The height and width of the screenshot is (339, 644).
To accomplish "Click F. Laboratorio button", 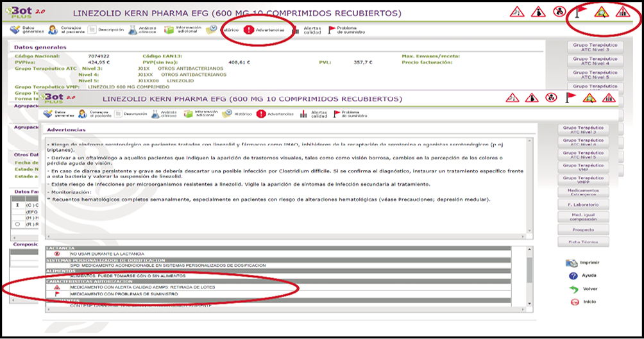I will 583,204.
